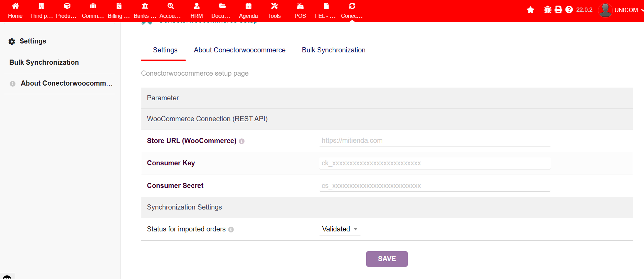Open the Products box icon
Viewport: 644px width, 279px height.
(67, 6)
